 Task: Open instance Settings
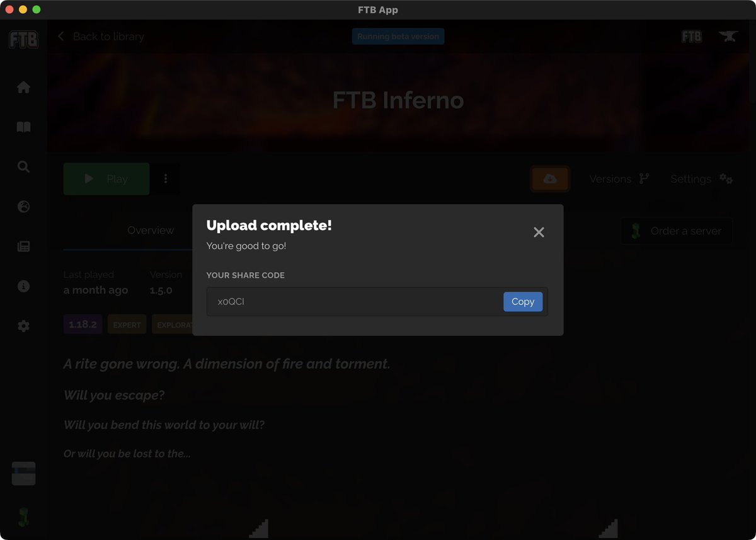tap(701, 179)
